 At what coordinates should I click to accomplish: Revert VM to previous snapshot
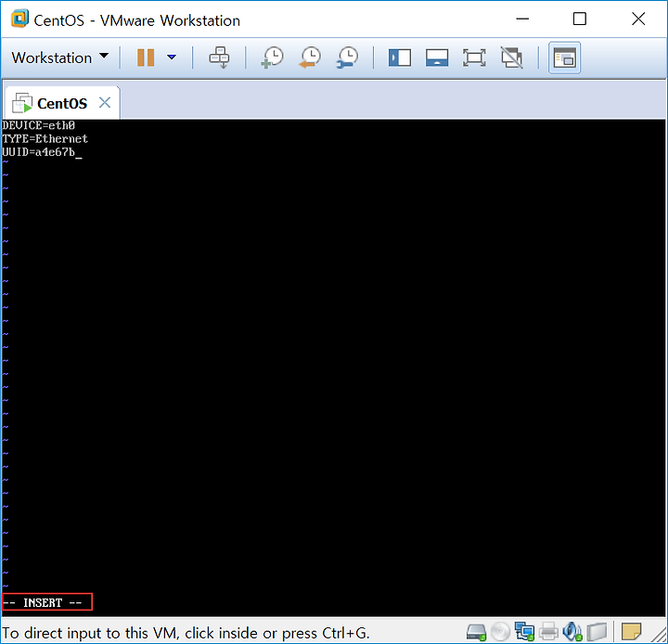310,58
